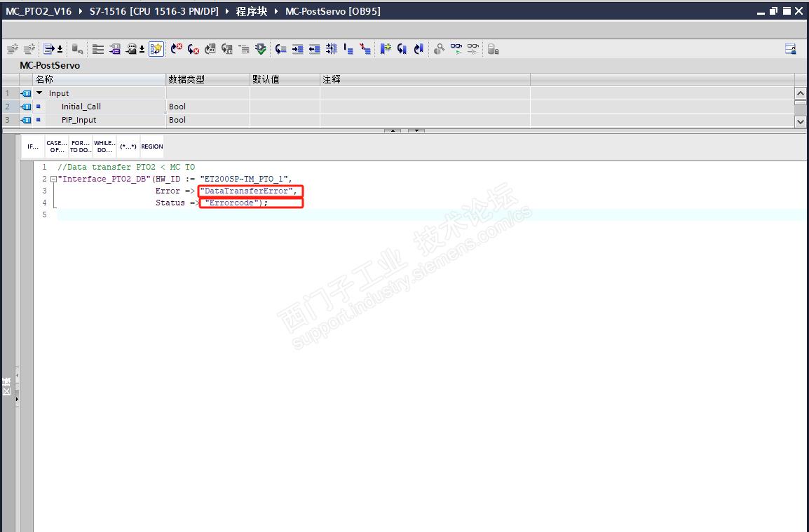Screen dimensions: 809x532
Task: Click the 注释 column header
Action: 425,79
